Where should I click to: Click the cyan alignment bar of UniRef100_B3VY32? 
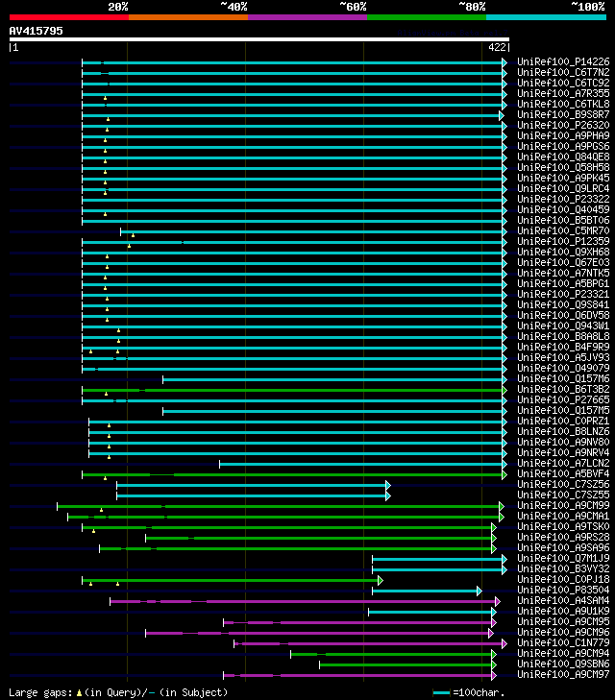(x=439, y=569)
